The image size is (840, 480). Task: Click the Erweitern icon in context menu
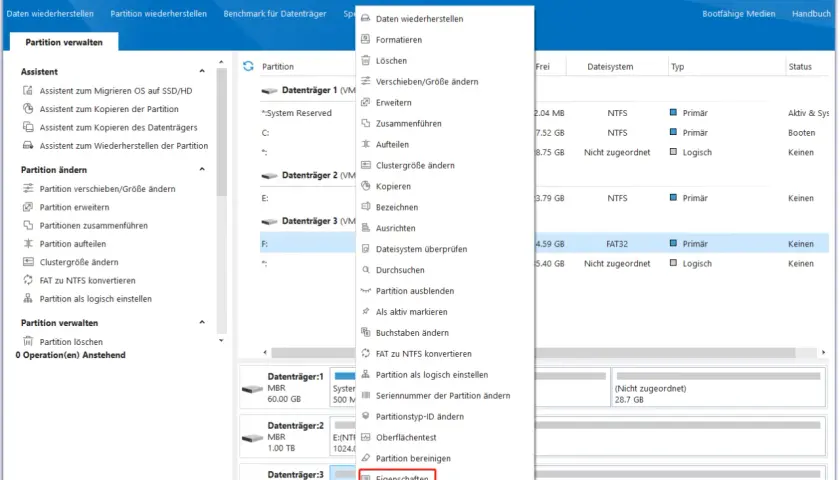point(365,102)
